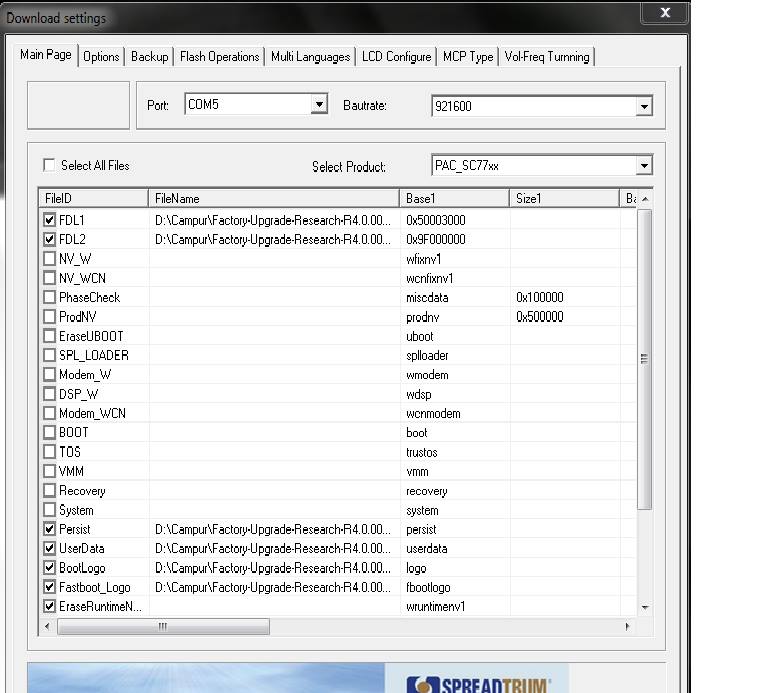This screenshot has width=768, height=693.
Task: Enable the Select All Files checkbox
Action: tap(49, 165)
